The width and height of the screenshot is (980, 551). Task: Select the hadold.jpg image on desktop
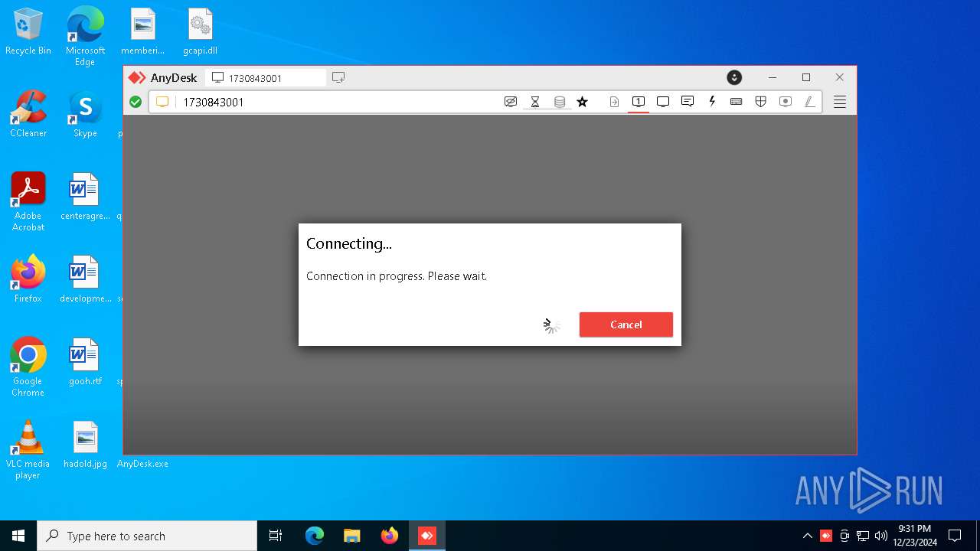pyautogui.click(x=85, y=445)
